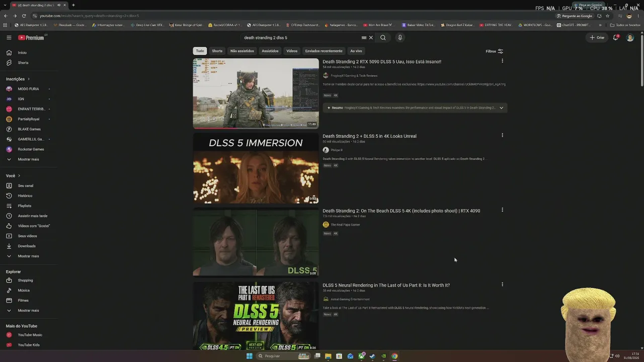Screen dimensions: 644x362
Task: Focus the YouTube search input field
Action: 300,37
